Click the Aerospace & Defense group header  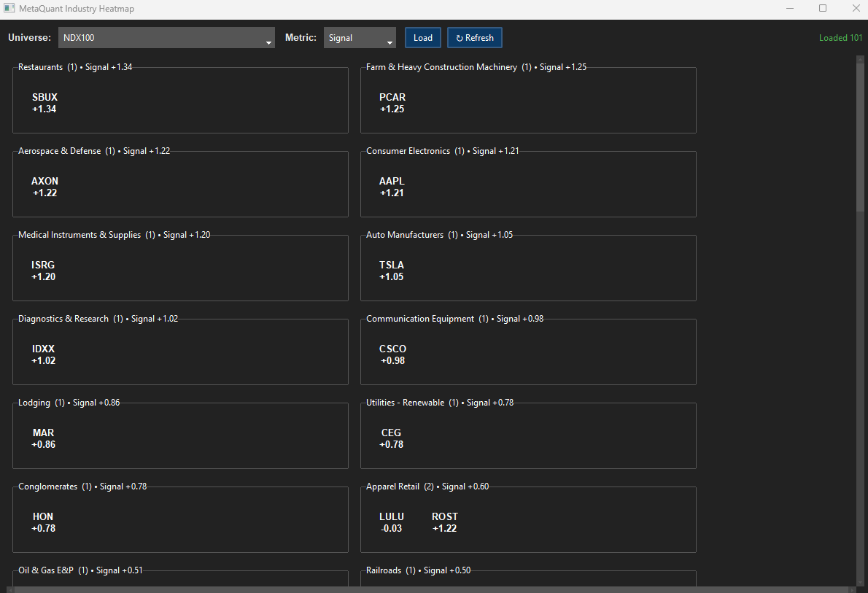click(94, 151)
